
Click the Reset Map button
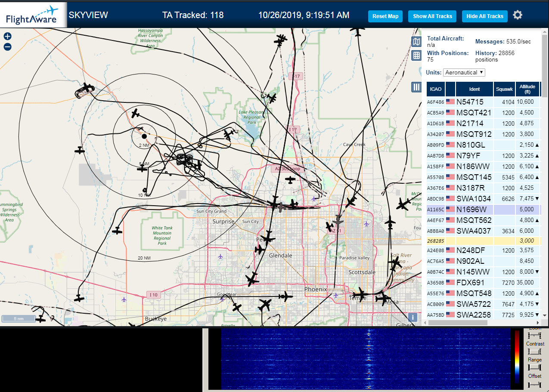(x=385, y=16)
